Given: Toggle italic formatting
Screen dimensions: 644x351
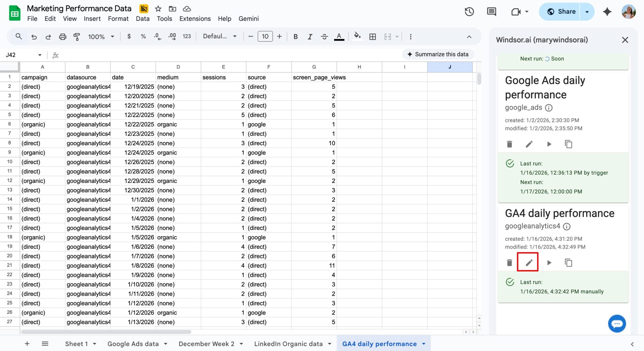Looking at the screenshot, I should point(310,37).
